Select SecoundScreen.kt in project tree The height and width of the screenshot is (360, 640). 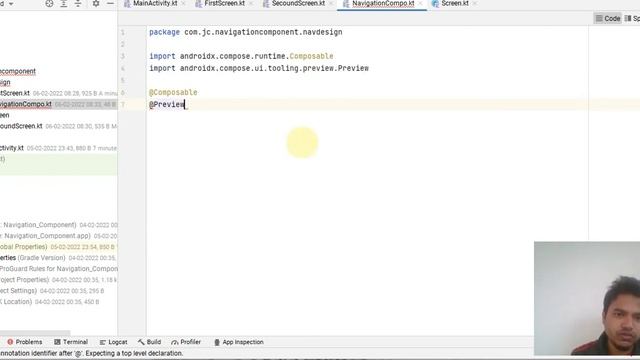[58, 126]
